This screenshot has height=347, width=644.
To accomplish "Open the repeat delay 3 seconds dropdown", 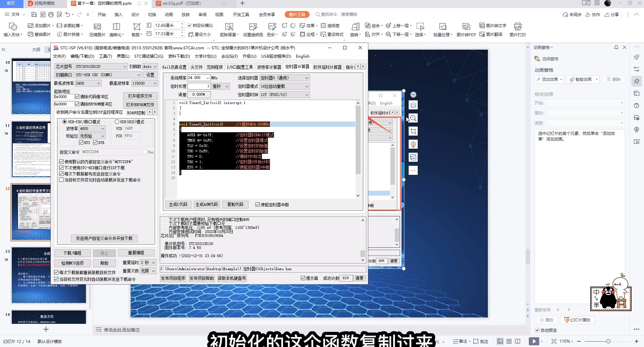I will coord(148,262).
